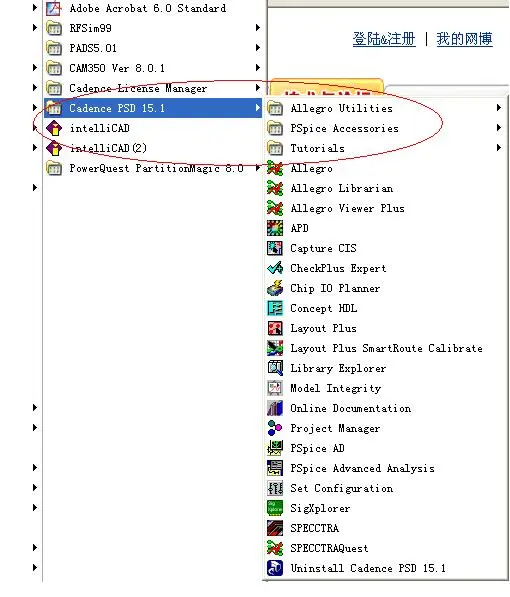Click the Layout Plus icon
Image resolution: width=510 pixels, height=597 pixels.
point(275,328)
